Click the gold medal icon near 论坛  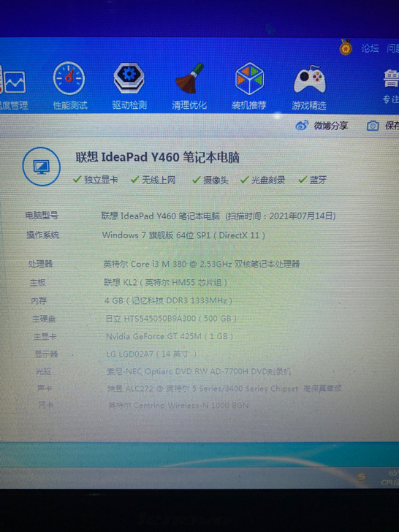[x=346, y=47]
